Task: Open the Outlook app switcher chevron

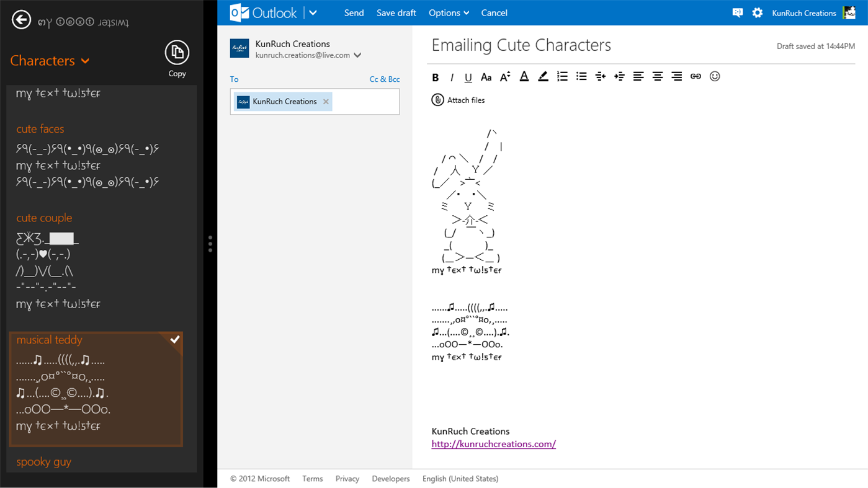Action: click(x=313, y=12)
